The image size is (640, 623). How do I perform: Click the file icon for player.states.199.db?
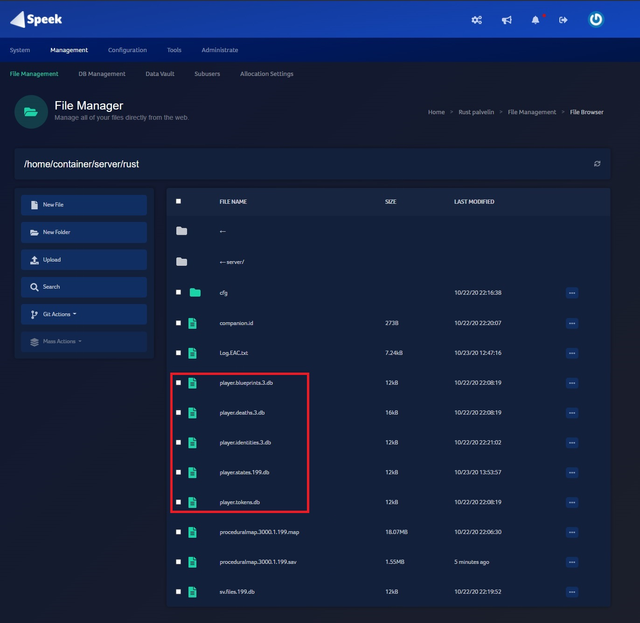tap(192, 472)
